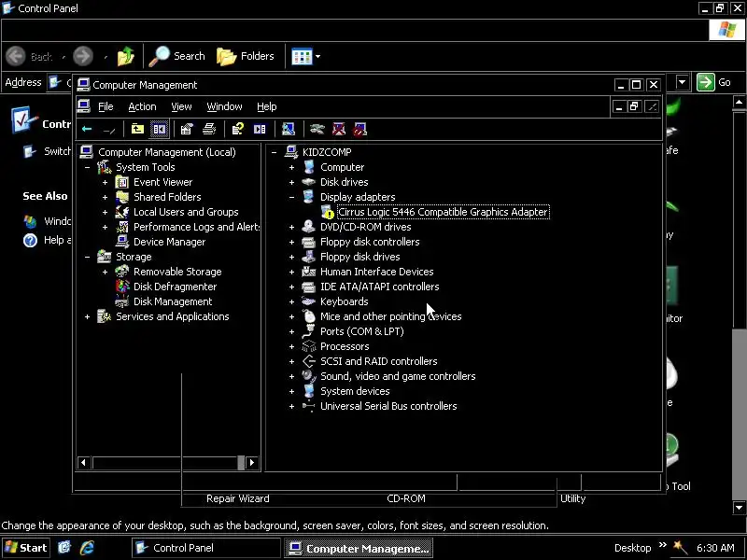Screen dimensions: 747x560
Task: Click the Floppy disk controllers icon
Action: 309,242
